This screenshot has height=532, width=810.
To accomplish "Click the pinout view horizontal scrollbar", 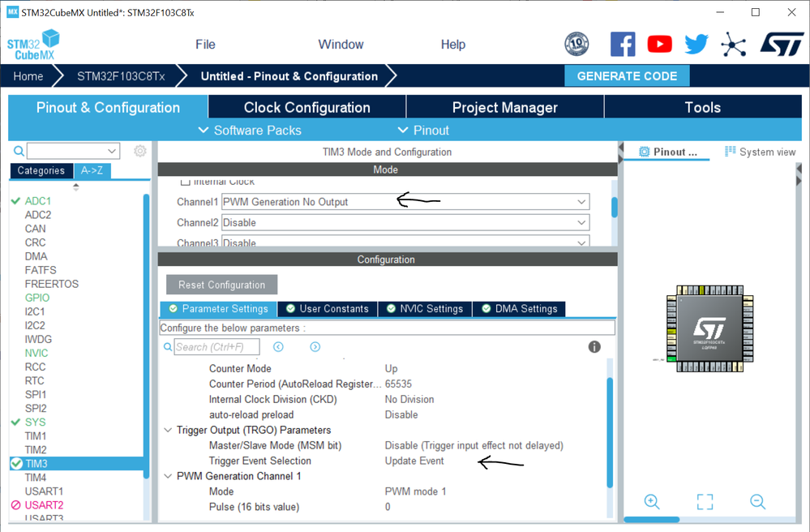I will click(651, 520).
